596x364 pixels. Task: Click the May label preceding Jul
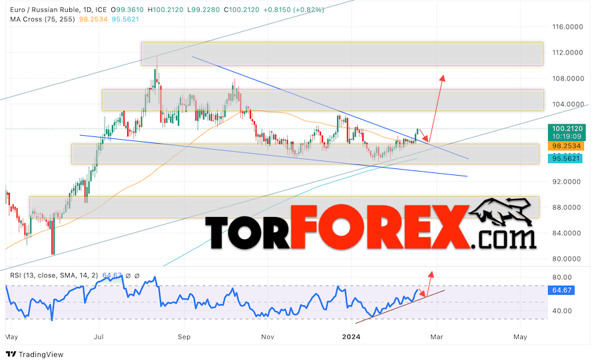(12, 337)
